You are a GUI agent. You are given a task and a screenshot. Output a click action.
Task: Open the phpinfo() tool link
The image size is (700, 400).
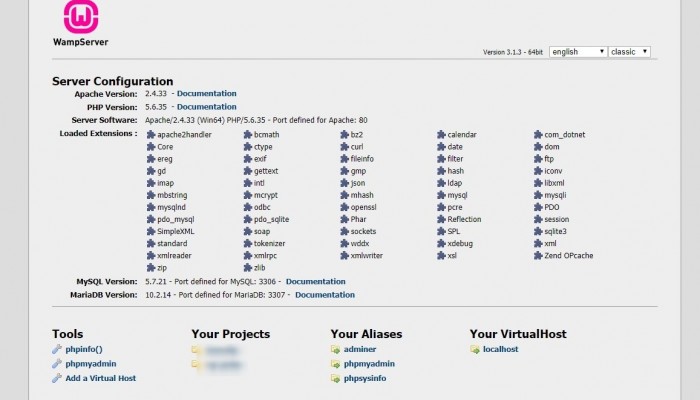click(84, 350)
